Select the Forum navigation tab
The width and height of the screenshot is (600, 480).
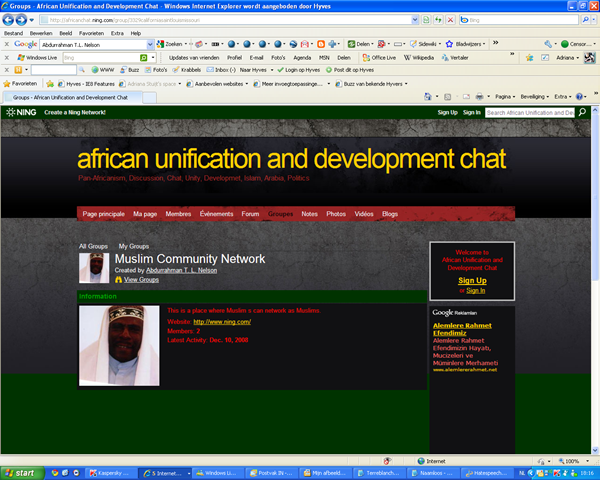(250, 214)
